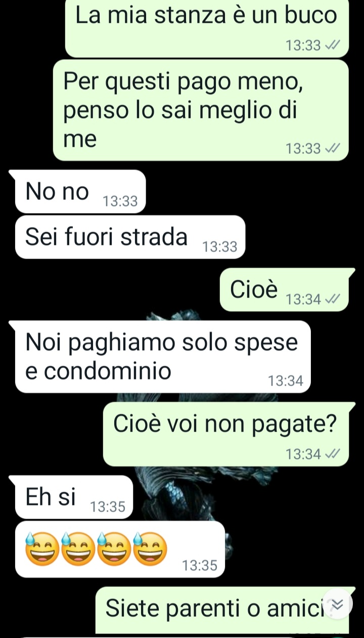Tap checkmarks on 'Cioè voi non pagate?' message

point(331,454)
